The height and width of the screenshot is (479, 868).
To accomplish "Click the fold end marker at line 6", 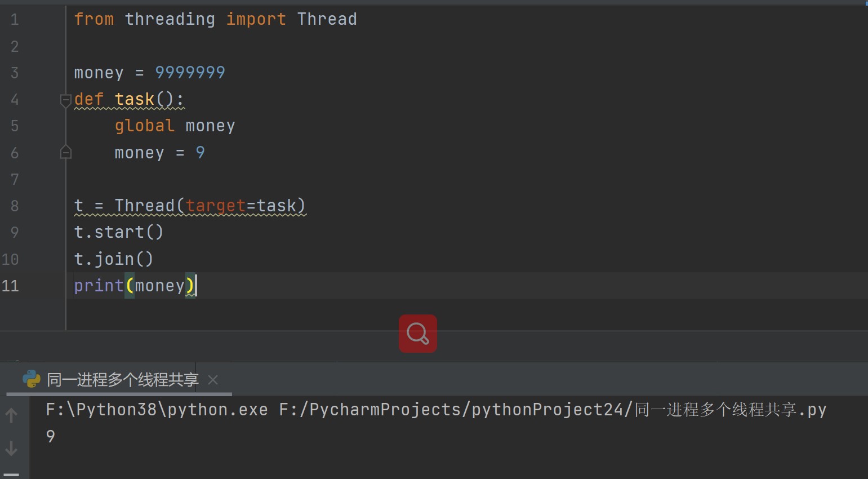I will pos(66,152).
